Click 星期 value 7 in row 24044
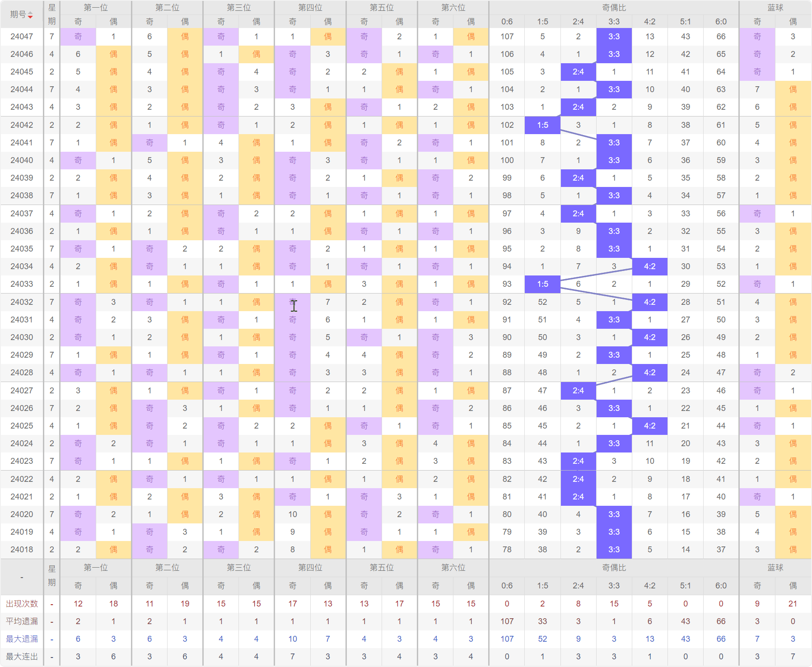Image resolution: width=812 pixels, height=667 pixels. (51, 89)
